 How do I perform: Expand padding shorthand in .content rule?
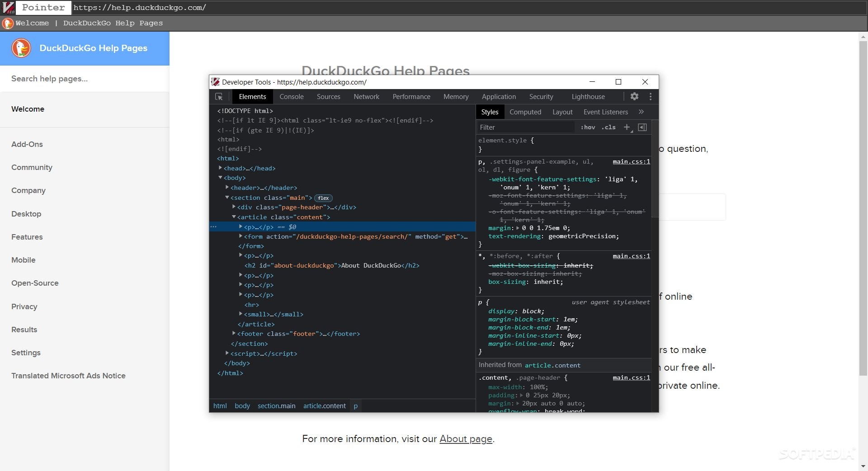tap(522, 396)
